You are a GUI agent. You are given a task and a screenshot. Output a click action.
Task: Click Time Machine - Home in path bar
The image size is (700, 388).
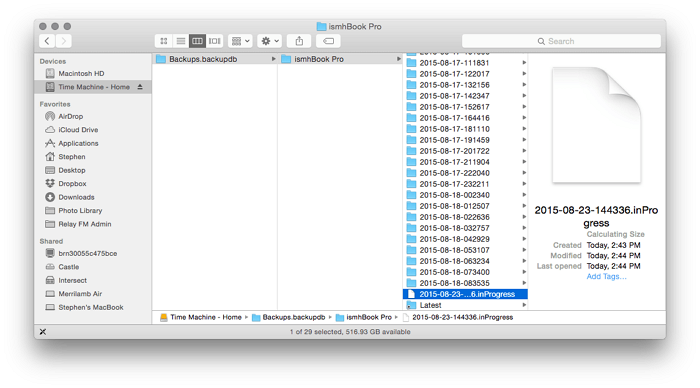point(201,317)
